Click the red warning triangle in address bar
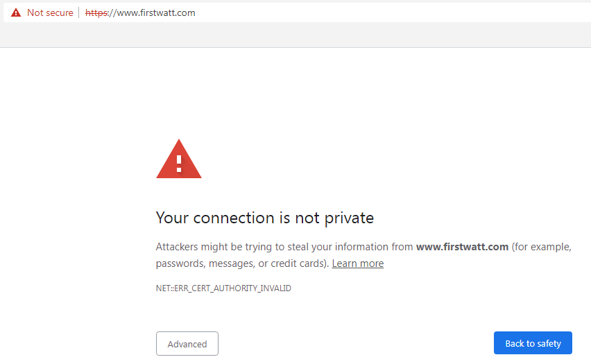Screen dimensions: 591x364 coord(16,12)
